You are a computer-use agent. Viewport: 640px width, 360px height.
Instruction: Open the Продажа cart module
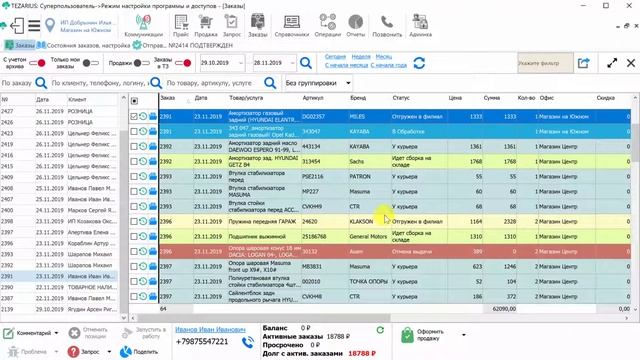click(x=205, y=26)
